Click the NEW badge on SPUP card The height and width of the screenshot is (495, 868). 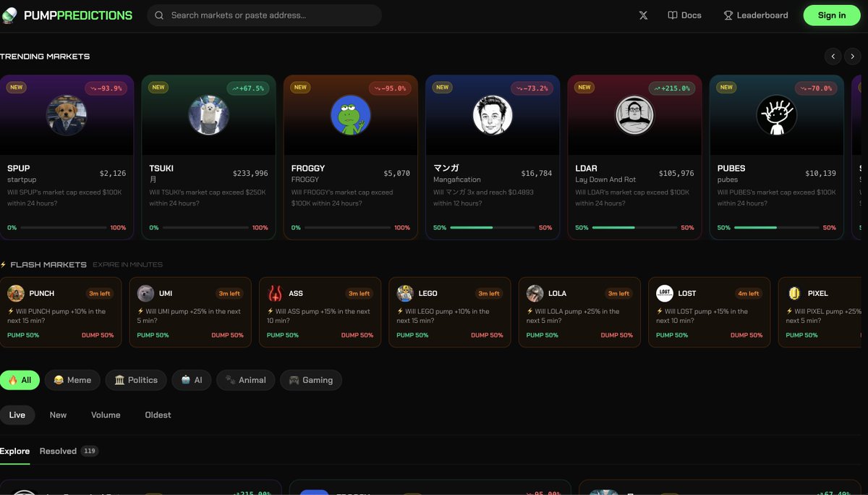[x=17, y=87]
